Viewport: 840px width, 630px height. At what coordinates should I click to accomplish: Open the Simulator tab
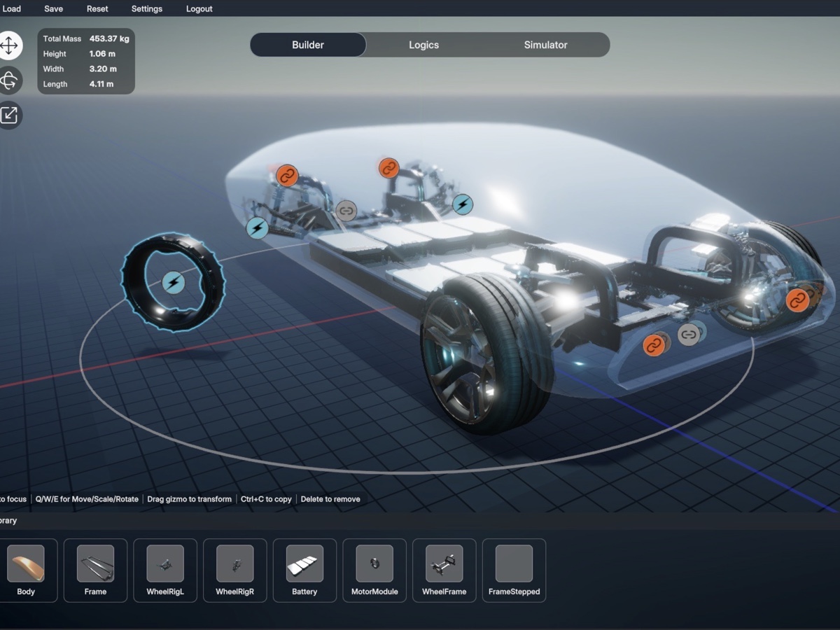(545, 45)
